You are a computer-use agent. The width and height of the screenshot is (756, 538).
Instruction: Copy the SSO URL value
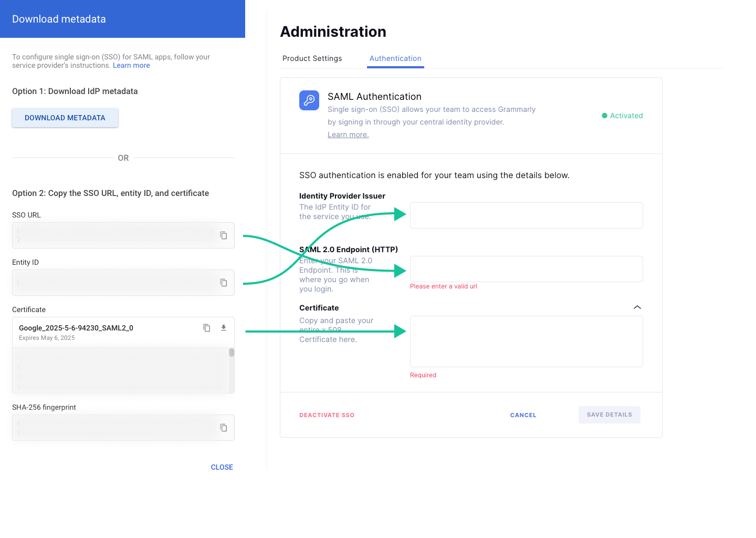[x=223, y=235]
